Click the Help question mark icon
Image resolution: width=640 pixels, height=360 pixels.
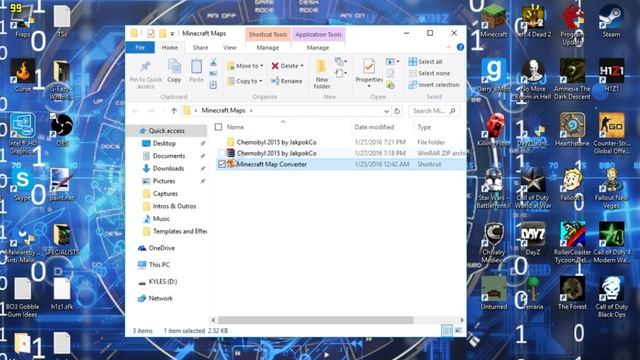[x=460, y=47]
